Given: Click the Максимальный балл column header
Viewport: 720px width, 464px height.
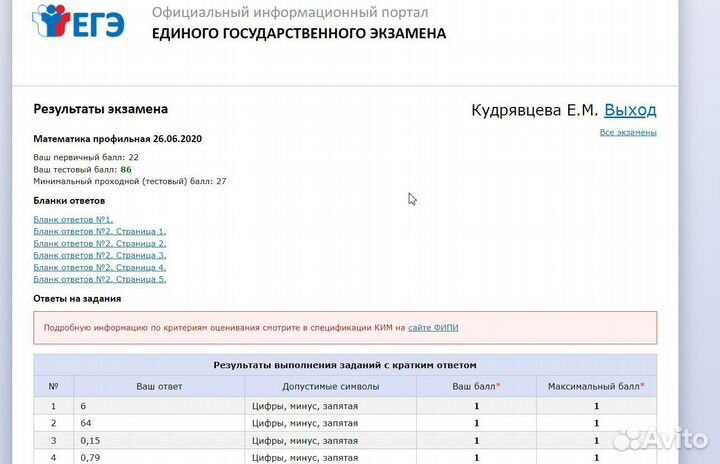Looking at the screenshot, I should coord(596,387).
